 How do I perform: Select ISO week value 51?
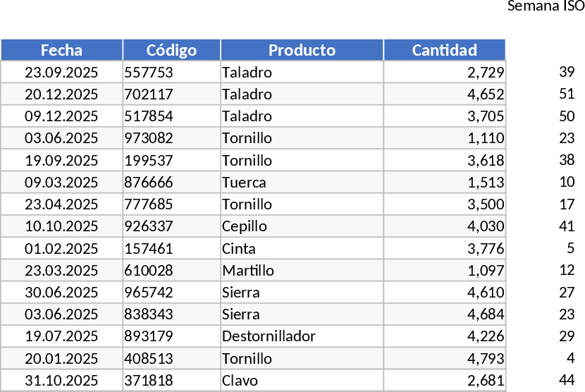point(567,94)
